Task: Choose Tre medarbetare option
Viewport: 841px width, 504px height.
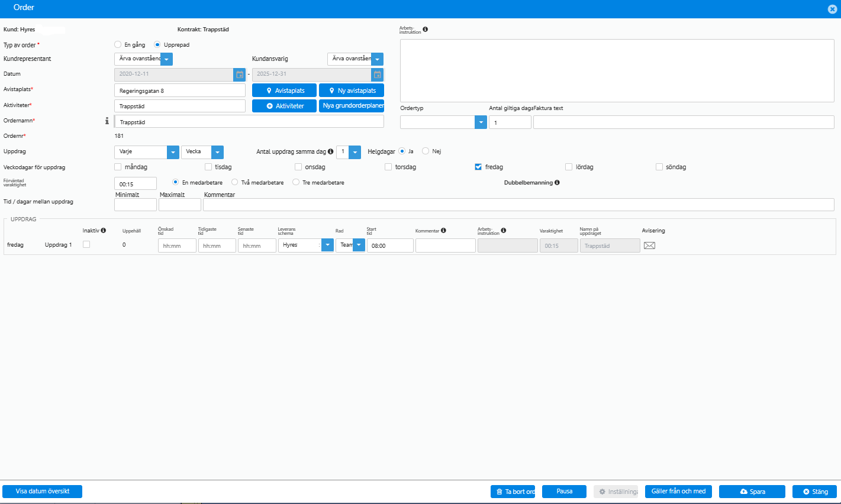Action: [x=296, y=182]
